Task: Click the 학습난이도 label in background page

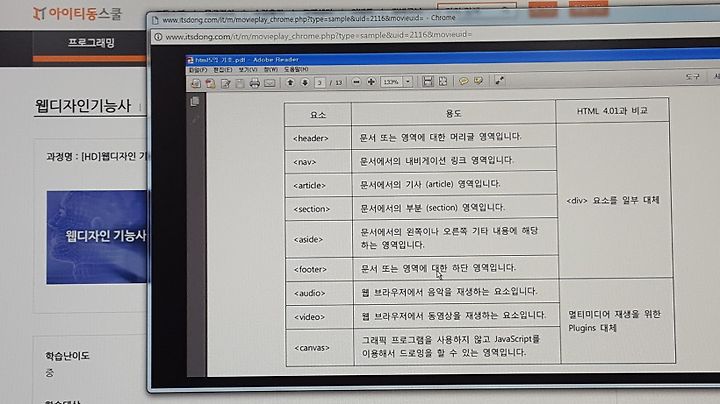Action: pos(67,356)
